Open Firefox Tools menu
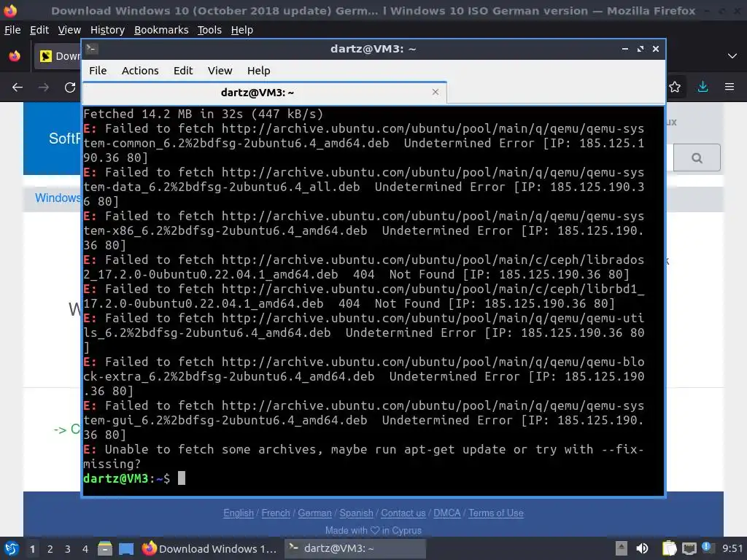Viewport: 747px width, 560px height. pyautogui.click(x=209, y=30)
